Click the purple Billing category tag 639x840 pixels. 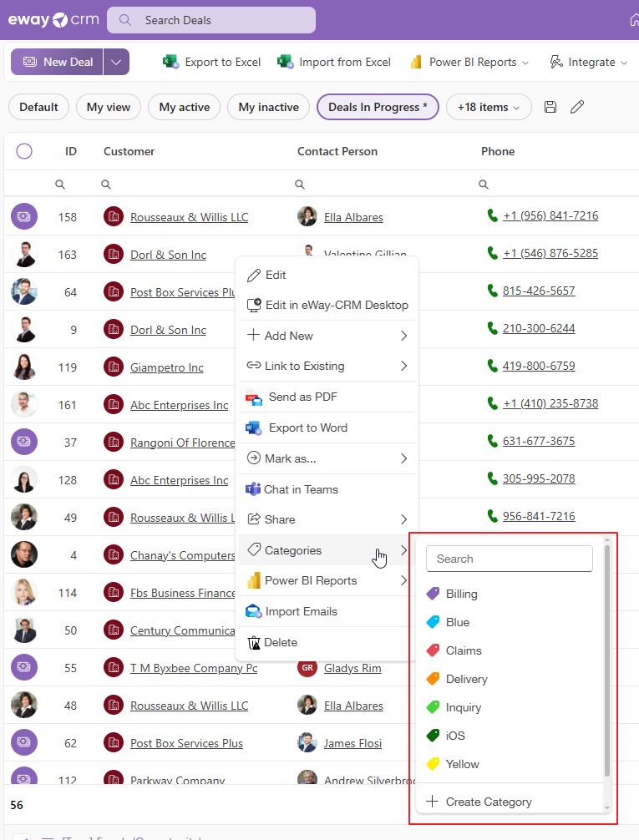tap(434, 594)
